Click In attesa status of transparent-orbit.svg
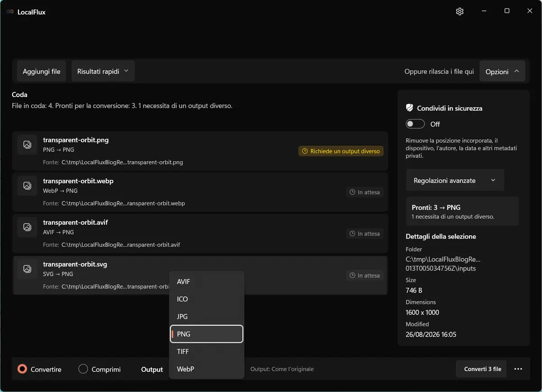Screen dimensions: 542x392 pos(365,275)
